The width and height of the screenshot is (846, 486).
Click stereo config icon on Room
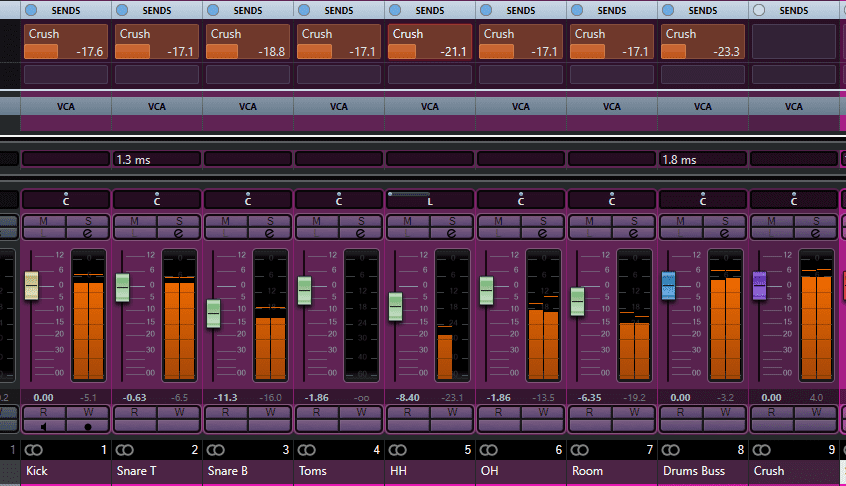(x=579, y=450)
